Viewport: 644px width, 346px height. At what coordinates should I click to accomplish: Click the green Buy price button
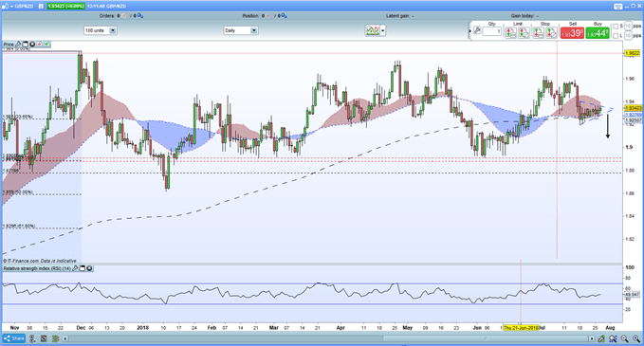[x=598, y=33]
